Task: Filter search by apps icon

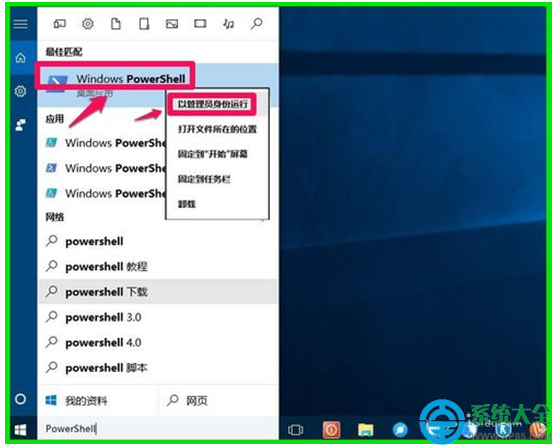Action: 59,24
